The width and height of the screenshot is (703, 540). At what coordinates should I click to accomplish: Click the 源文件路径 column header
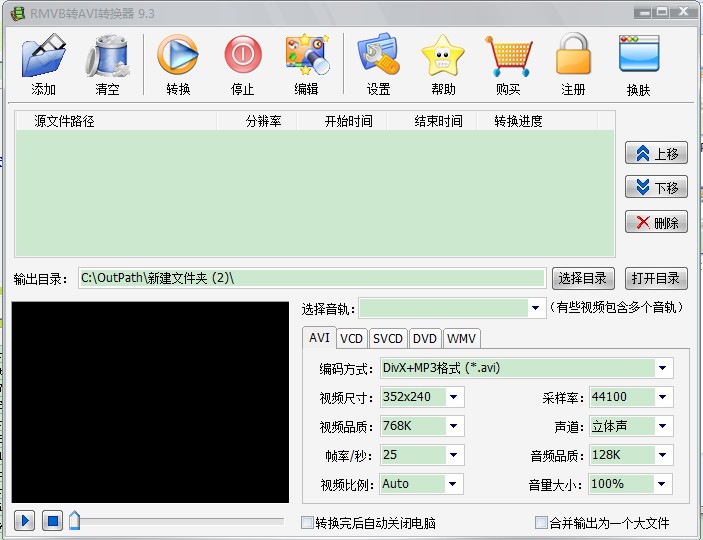click(x=117, y=121)
